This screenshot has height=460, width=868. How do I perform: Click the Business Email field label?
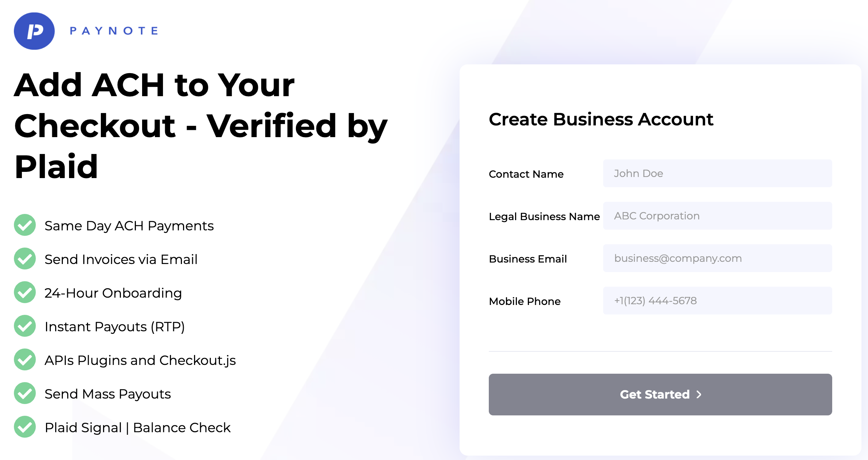[x=528, y=259]
